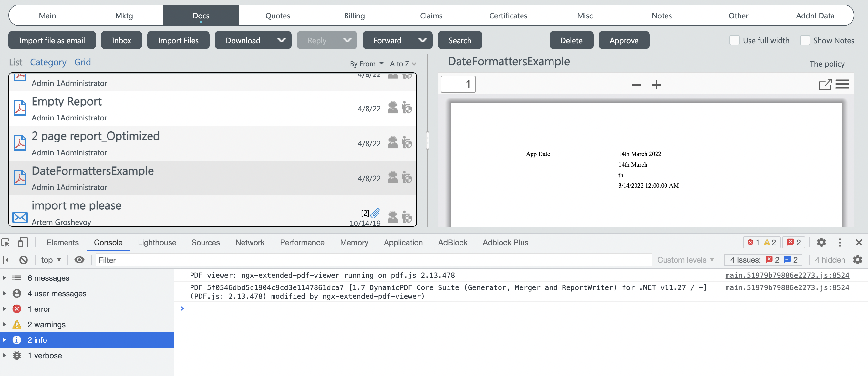Click the agent icon next to Empty Report

(392, 108)
